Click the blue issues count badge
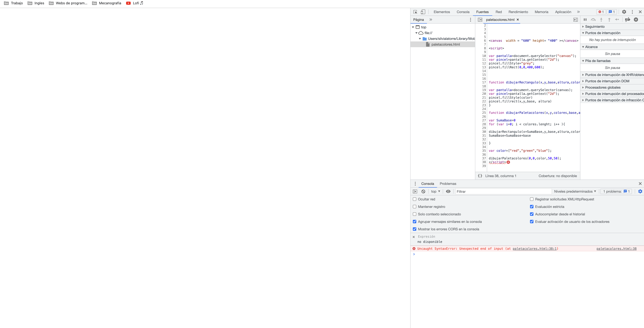The height and width of the screenshot is (328, 644). 611,12
